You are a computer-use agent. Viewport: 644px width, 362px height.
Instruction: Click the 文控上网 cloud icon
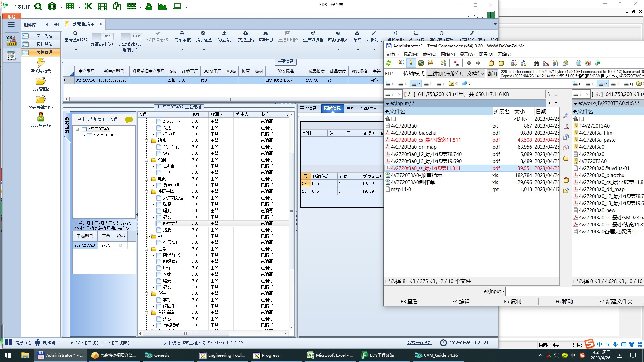246,33
